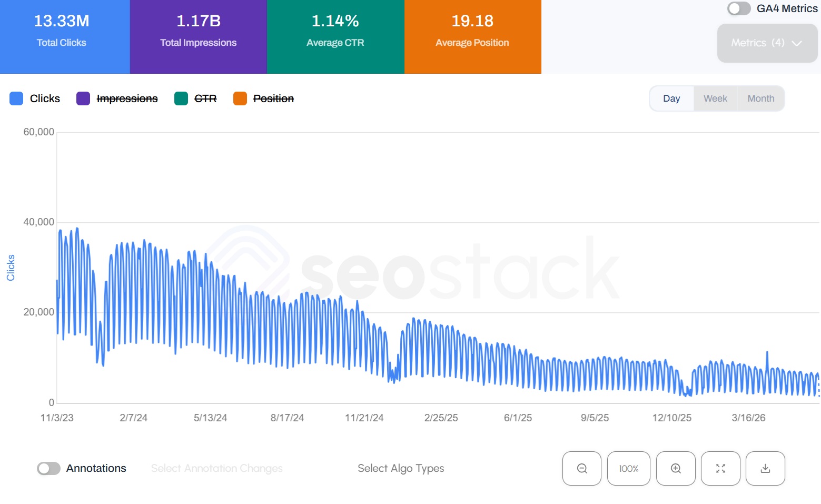Click the 5/13/24 date axis label
821x504 pixels.
(x=210, y=418)
